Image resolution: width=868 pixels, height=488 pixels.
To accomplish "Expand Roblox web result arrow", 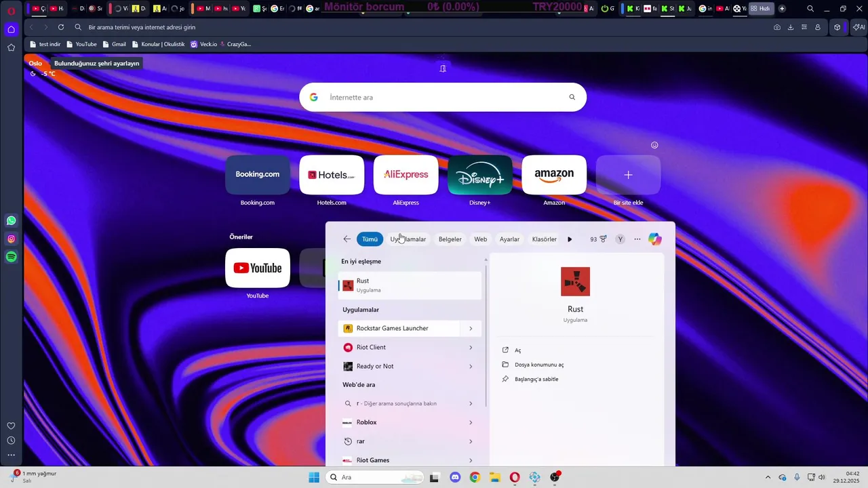I will [x=471, y=422].
